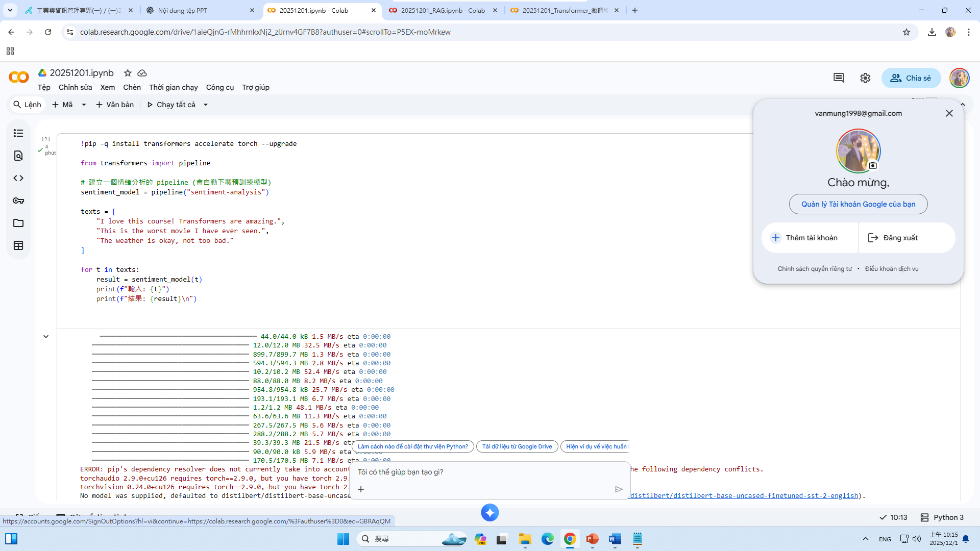Open Colab settings gear icon

[x=865, y=78]
